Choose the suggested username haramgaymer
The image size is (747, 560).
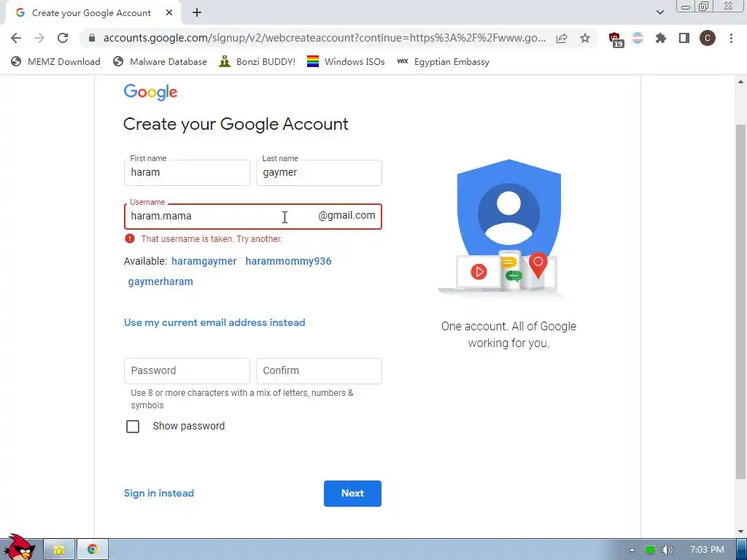point(204,261)
